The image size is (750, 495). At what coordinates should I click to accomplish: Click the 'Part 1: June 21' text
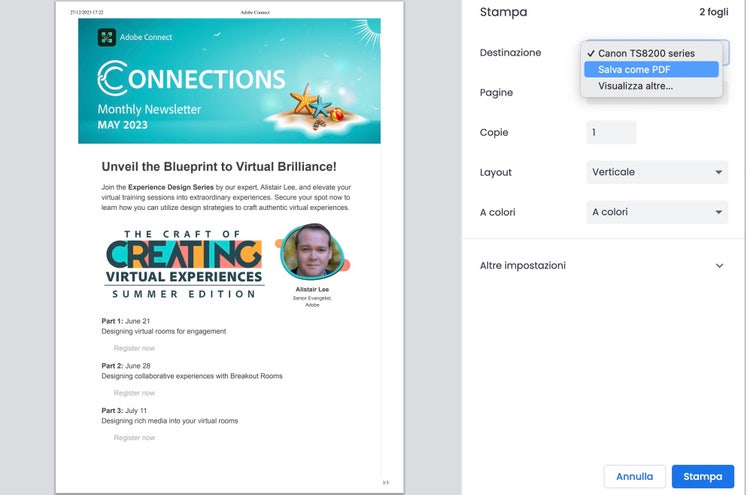[x=125, y=321]
